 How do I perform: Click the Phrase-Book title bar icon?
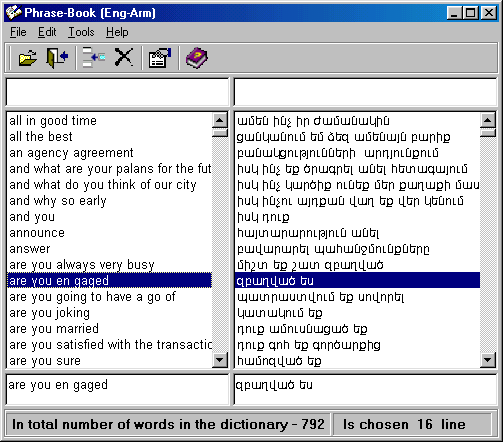13,12
